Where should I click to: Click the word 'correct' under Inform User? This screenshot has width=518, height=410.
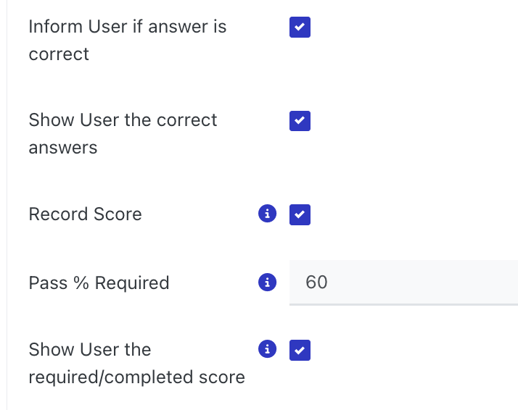(x=59, y=54)
